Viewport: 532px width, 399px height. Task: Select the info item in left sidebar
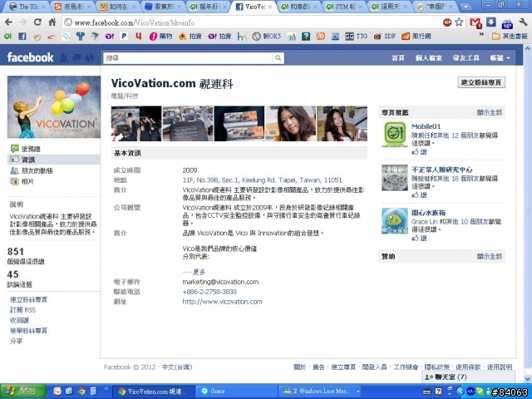click(x=53, y=160)
